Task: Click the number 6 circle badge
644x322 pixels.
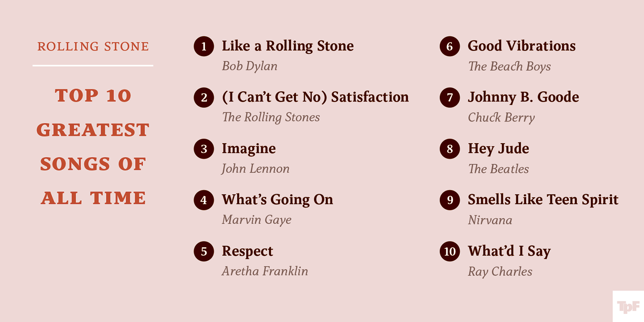Action: [450, 47]
